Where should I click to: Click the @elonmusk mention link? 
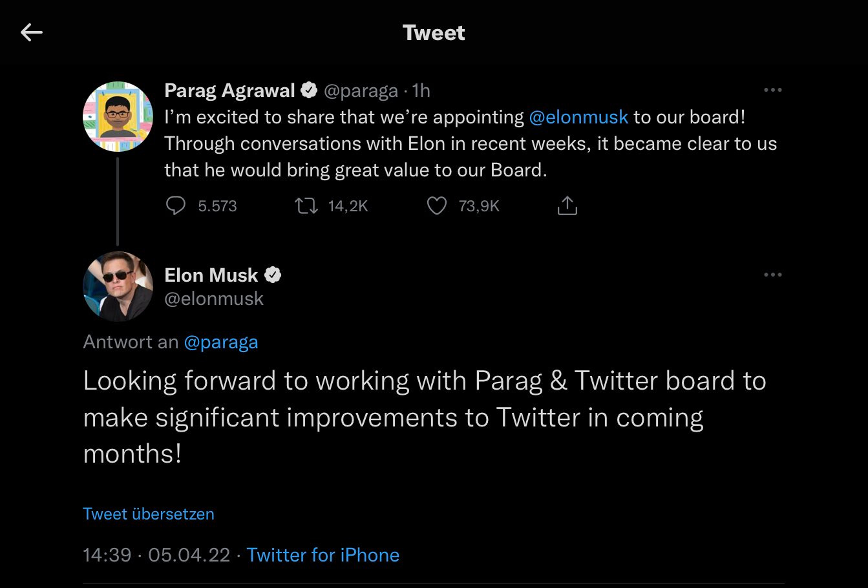coord(578,117)
